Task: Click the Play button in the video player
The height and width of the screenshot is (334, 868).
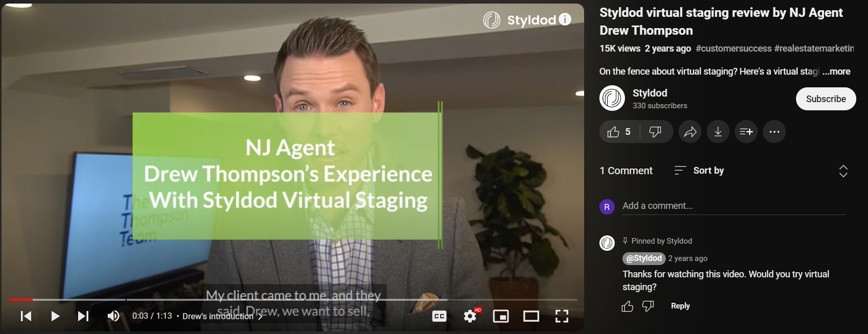Action: coord(55,316)
